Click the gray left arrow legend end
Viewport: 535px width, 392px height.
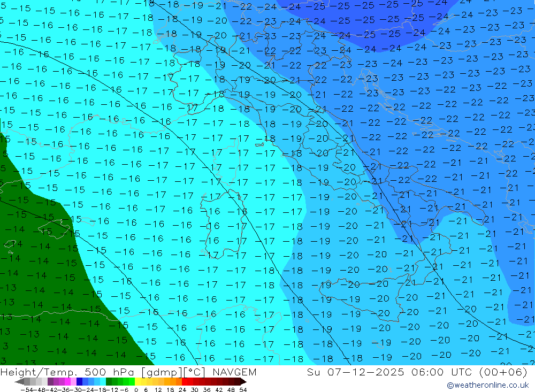click(x=19, y=382)
